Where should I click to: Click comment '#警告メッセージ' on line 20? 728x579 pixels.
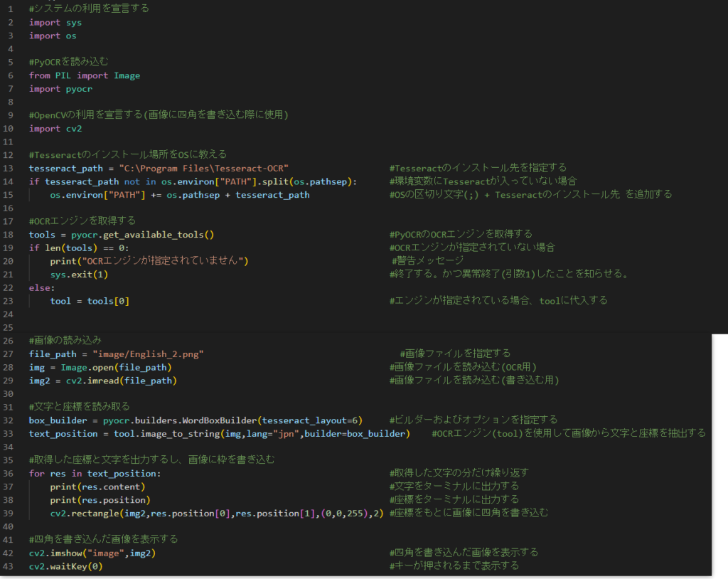click(x=427, y=260)
